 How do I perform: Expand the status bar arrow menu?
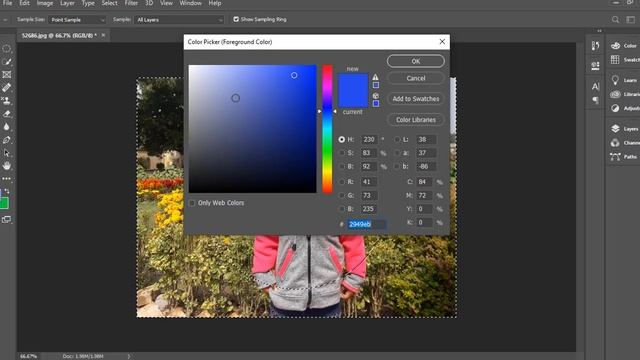coord(129,356)
